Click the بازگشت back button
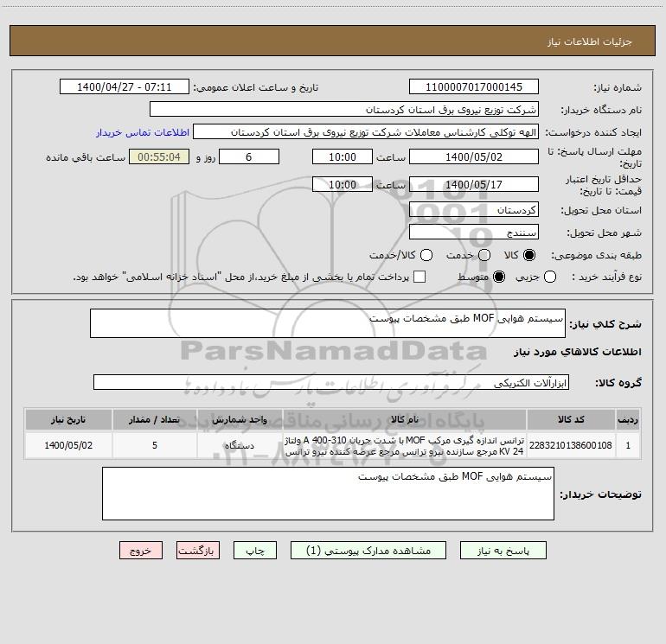666x644 pixels. (x=198, y=551)
